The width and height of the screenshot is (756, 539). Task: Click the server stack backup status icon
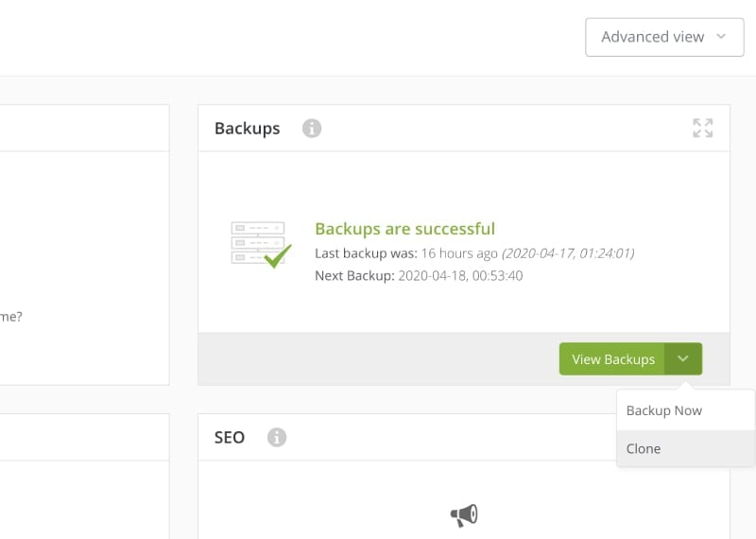pyautogui.click(x=256, y=242)
